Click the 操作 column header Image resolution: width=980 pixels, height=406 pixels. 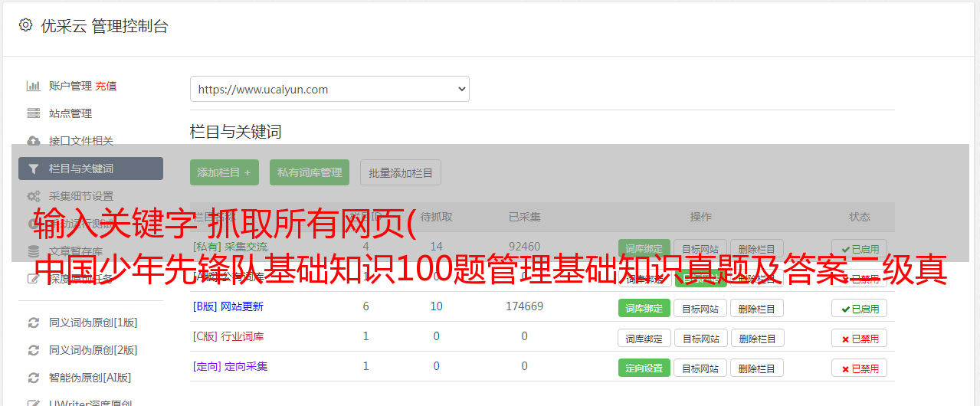(701, 217)
